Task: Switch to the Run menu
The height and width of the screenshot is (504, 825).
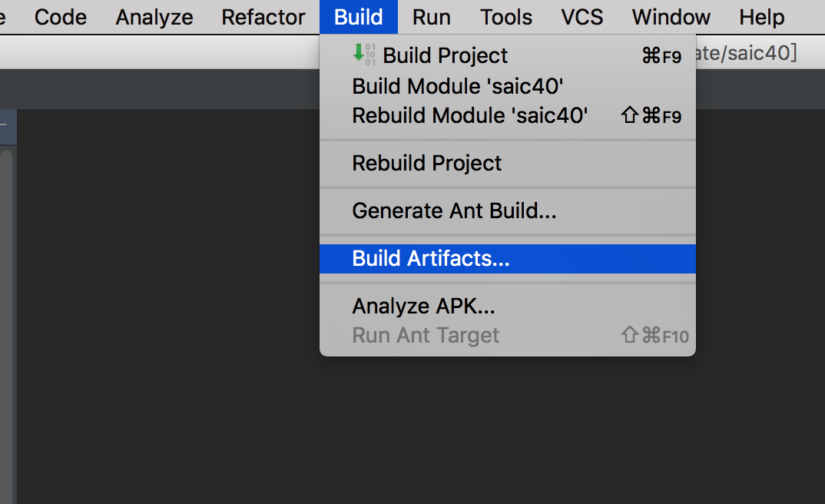Action: (x=431, y=17)
